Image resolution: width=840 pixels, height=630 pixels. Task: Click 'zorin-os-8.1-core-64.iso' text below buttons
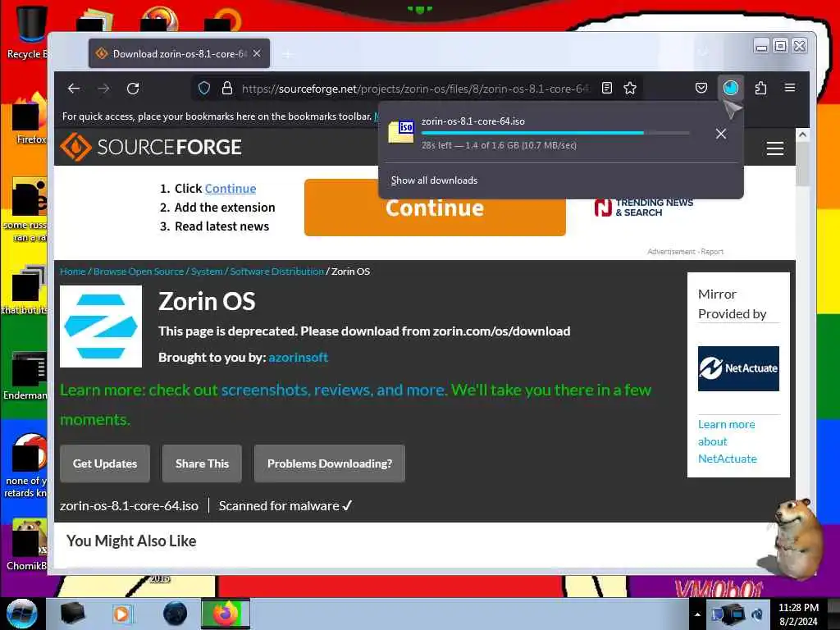(x=129, y=505)
